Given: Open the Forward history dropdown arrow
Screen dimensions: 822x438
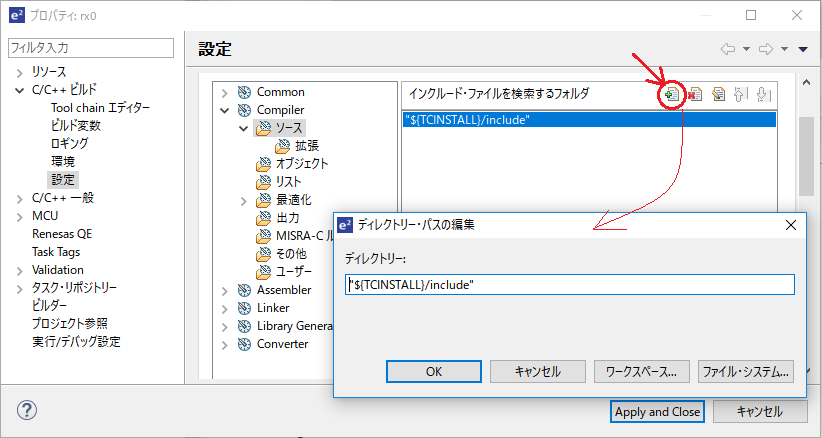Looking at the screenshot, I should pyautogui.click(x=784, y=49).
